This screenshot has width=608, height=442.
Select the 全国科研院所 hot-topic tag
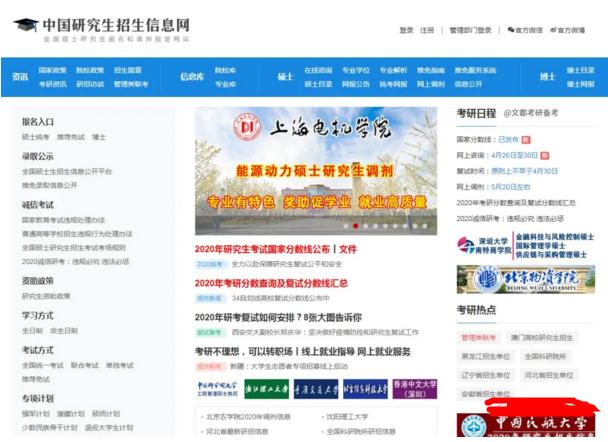[x=545, y=356]
